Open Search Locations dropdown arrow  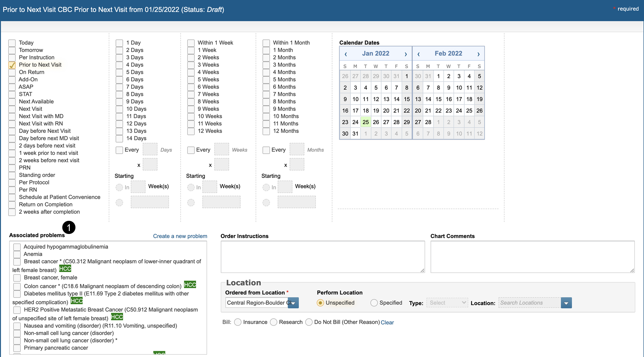tap(566, 303)
